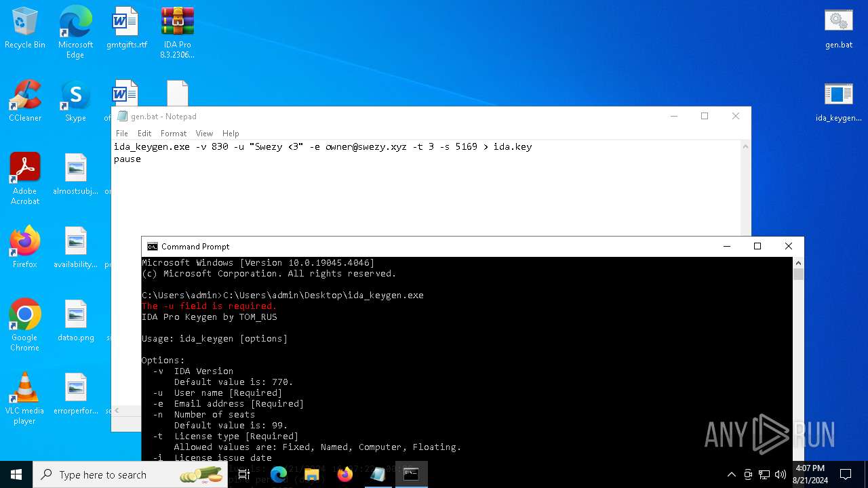Select the ida_keygen executable desktop icon

(x=838, y=102)
